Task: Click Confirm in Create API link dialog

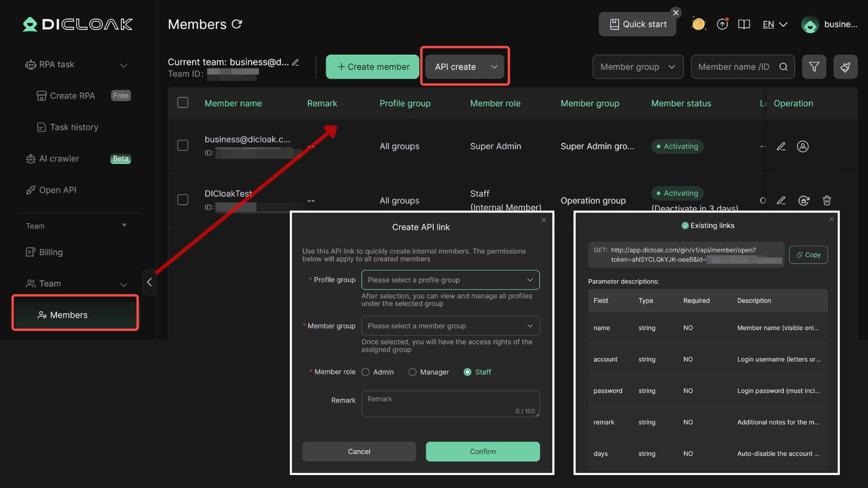Action: click(483, 452)
